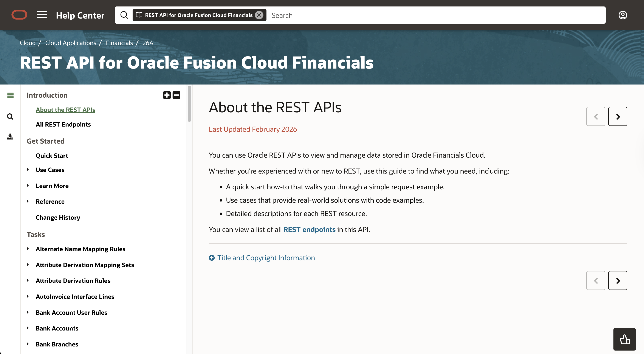The width and height of the screenshot is (644, 354).
Task: Click the user profile icon
Action: point(622,15)
